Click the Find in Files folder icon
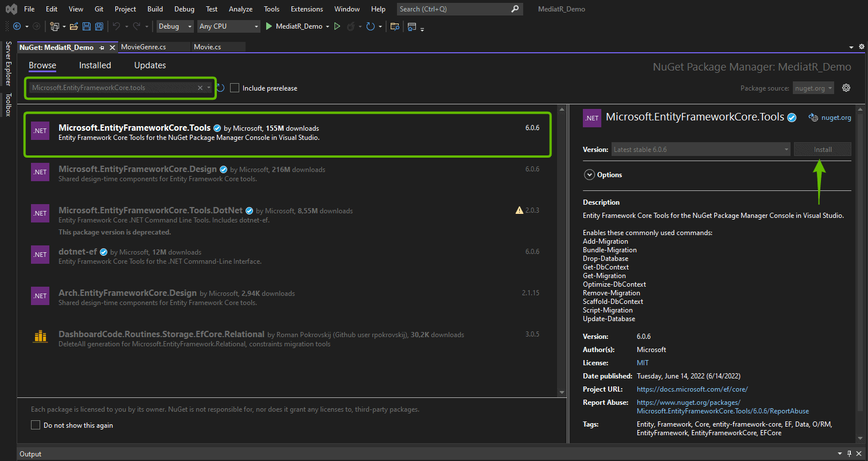The image size is (868, 461). [394, 26]
